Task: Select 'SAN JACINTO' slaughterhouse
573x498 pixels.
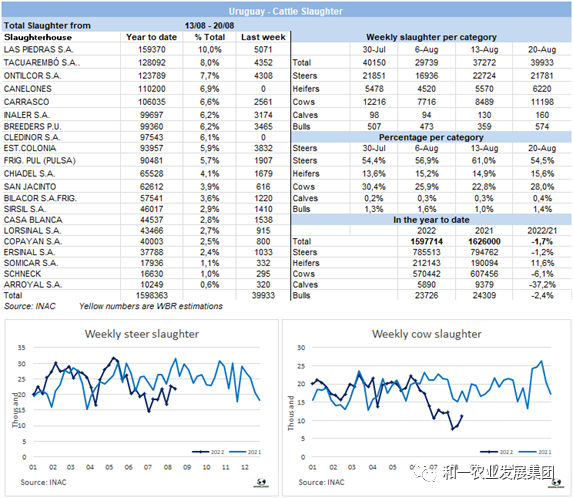Action: click(30, 187)
